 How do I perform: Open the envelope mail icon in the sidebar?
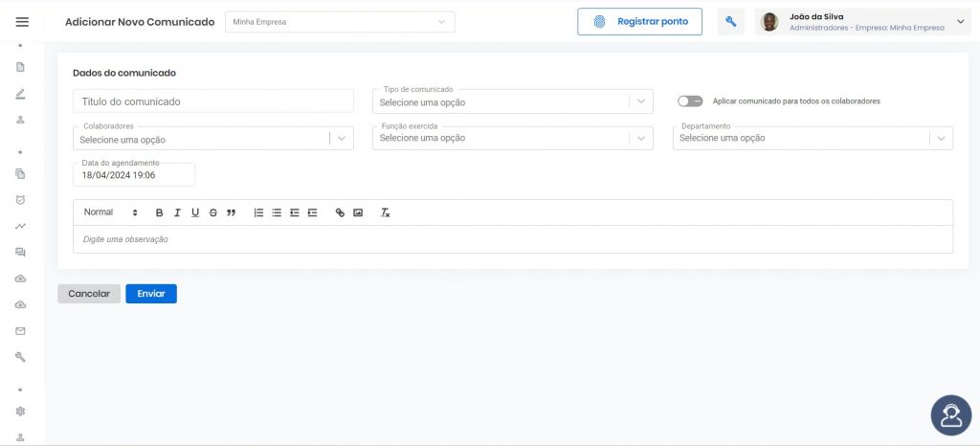click(x=20, y=331)
